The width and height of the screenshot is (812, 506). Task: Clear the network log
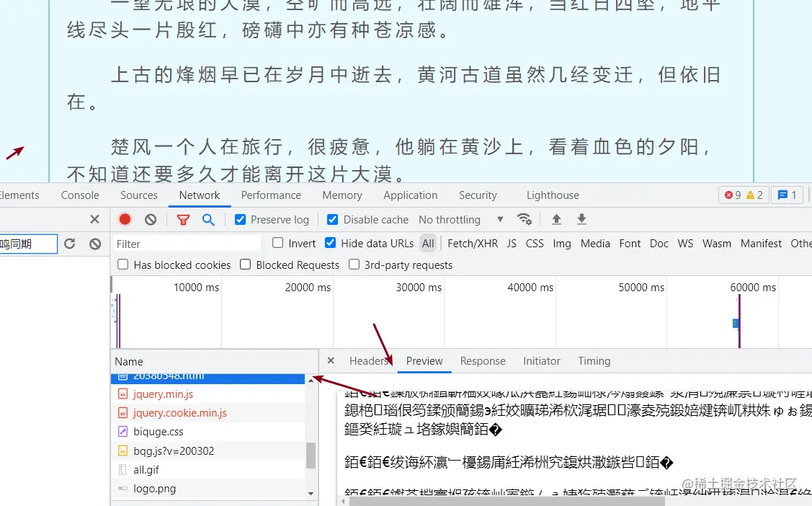[151, 220]
